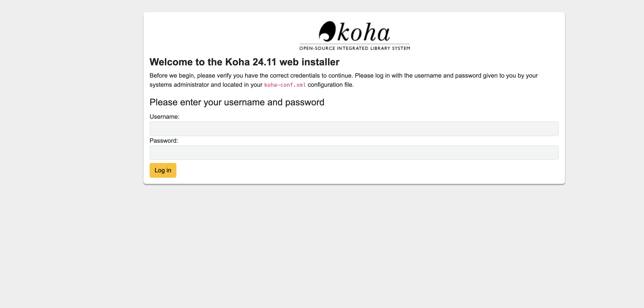This screenshot has width=644, height=308.
Task: Click the words "Please log in" in the paragraph
Action: pos(372,75)
